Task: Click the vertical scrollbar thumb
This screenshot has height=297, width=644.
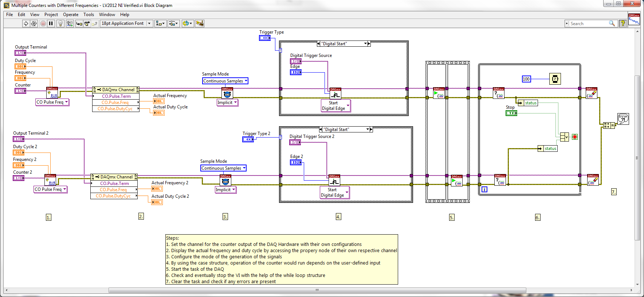Action: 637,158
